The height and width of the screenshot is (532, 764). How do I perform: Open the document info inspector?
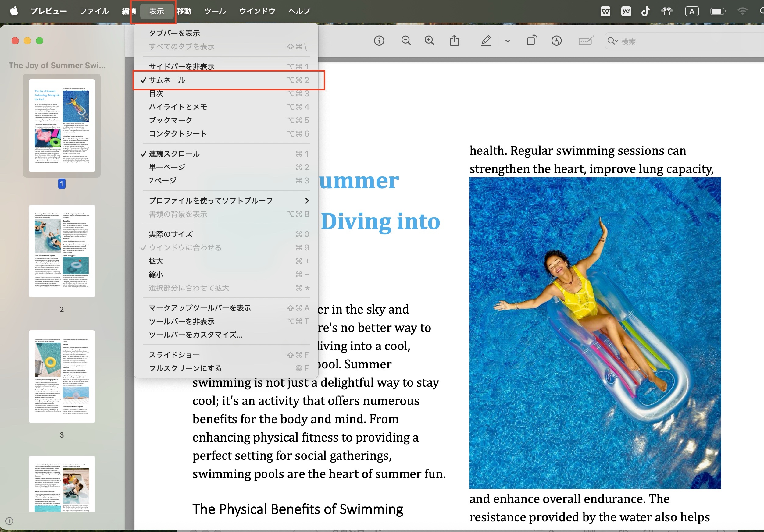[x=379, y=41]
